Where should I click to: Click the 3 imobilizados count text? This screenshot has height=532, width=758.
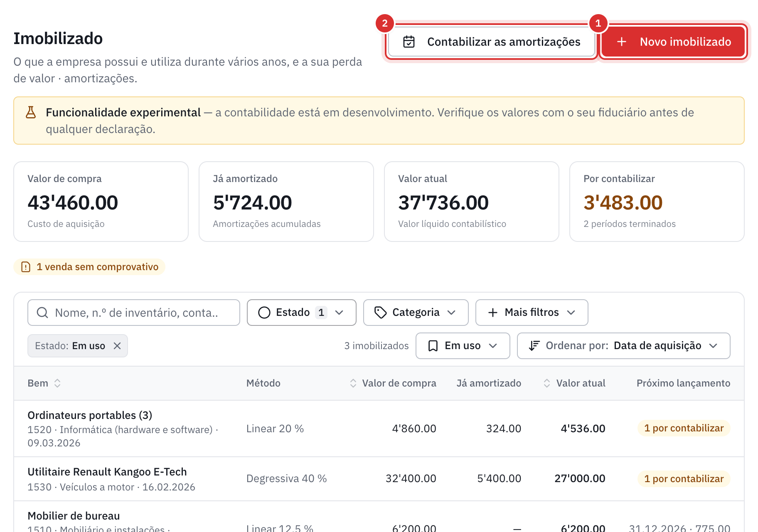pyautogui.click(x=377, y=346)
